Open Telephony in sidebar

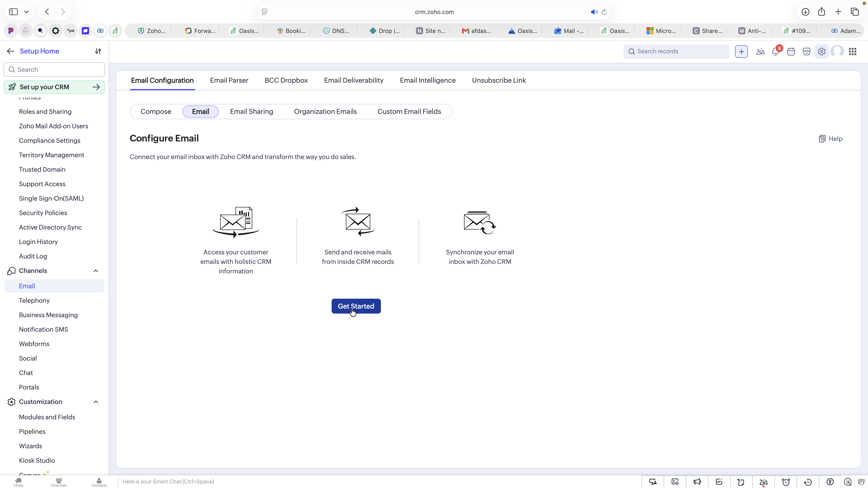tap(34, 300)
